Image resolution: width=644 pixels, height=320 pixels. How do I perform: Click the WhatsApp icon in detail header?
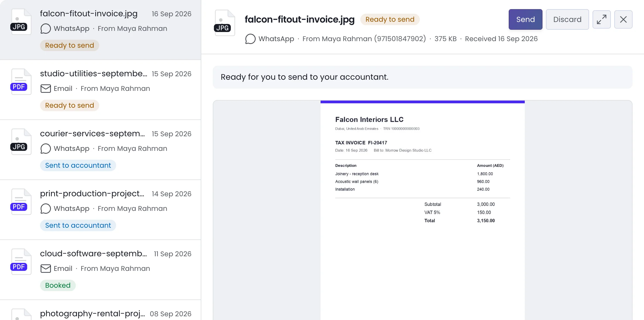tap(250, 39)
